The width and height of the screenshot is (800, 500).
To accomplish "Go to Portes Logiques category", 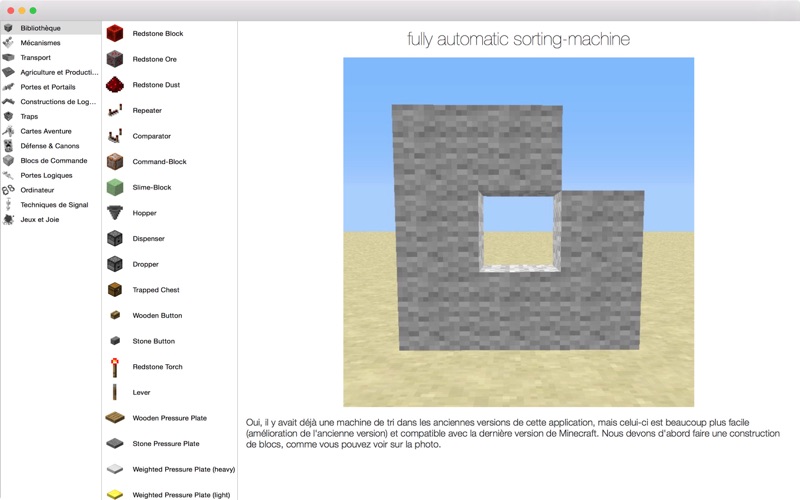I will (x=51, y=176).
